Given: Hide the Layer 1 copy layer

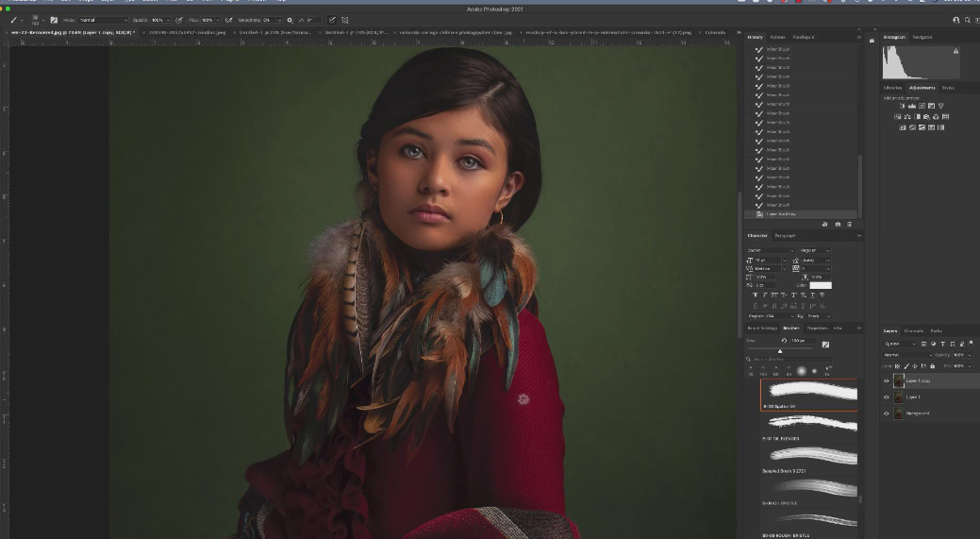Looking at the screenshot, I should 887,381.
